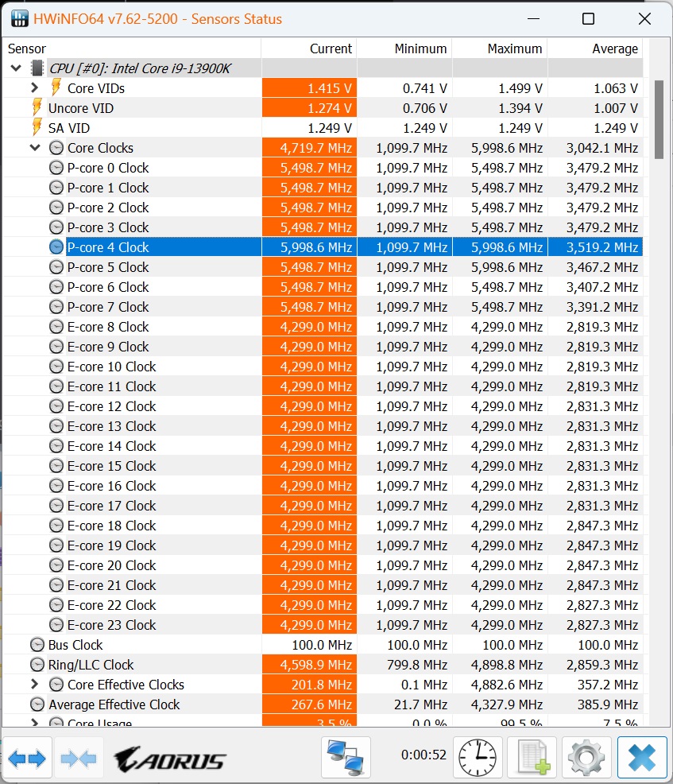The height and width of the screenshot is (784, 673).
Task: Click the Current column header
Action: (x=309, y=49)
